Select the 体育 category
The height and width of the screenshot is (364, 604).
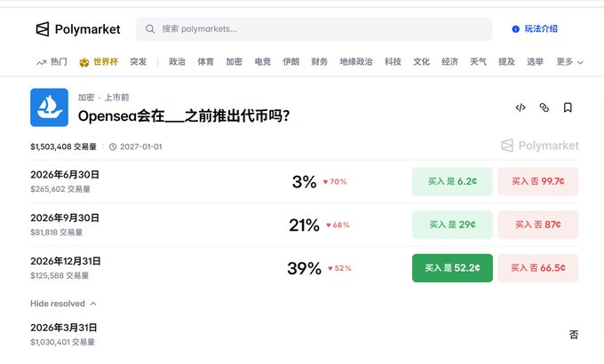tap(206, 61)
